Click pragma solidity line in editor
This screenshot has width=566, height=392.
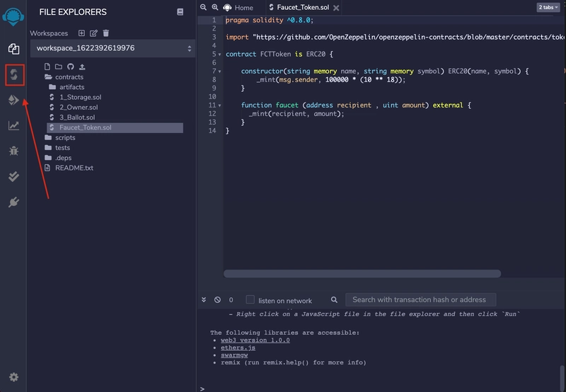270,21
